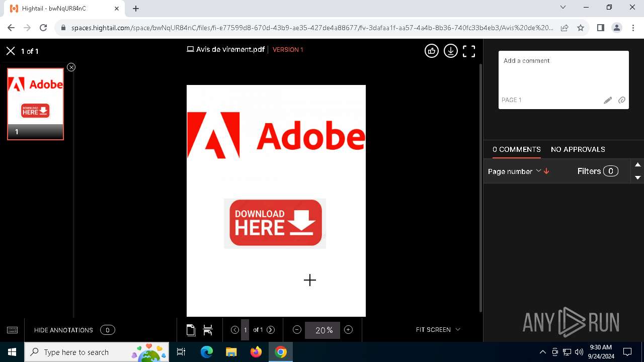644x362 pixels.
Task: Remove the page thumbnail panel via the circled X
Action: [x=71, y=67]
